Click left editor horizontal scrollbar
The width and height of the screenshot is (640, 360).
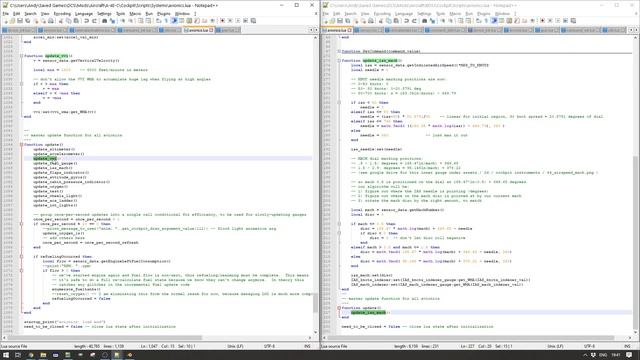click(x=105, y=338)
